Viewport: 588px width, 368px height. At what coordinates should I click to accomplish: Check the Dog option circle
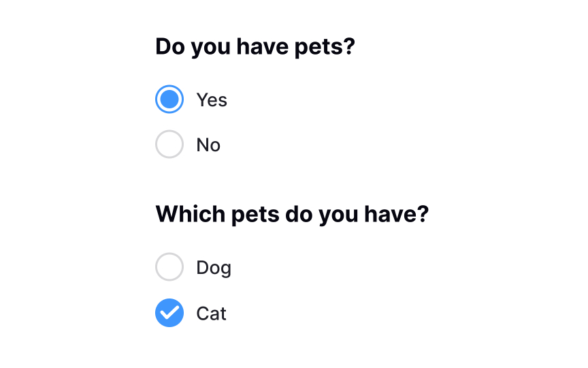(169, 267)
